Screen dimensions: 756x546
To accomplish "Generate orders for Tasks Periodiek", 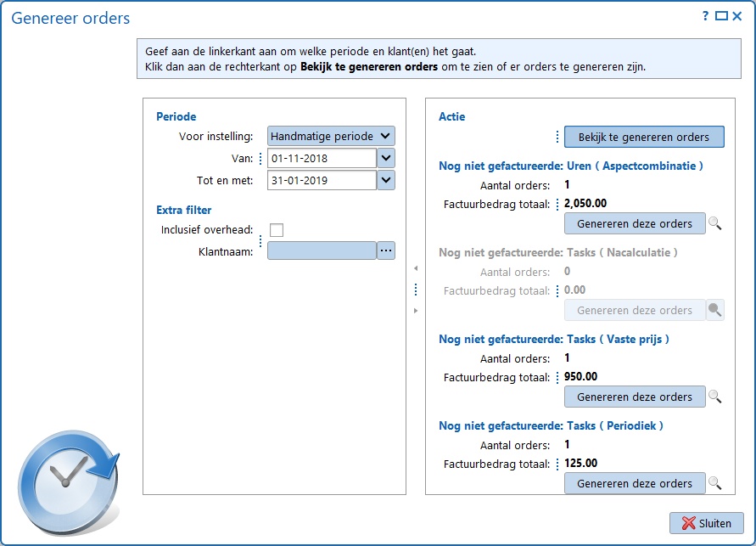I will click(x=635, y=483).
